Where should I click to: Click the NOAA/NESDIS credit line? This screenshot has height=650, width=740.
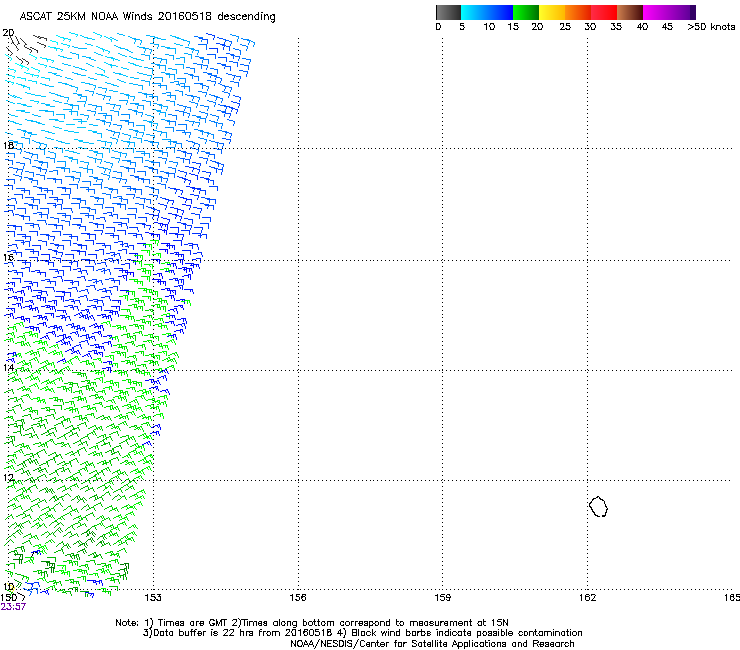tap(432, 644)
